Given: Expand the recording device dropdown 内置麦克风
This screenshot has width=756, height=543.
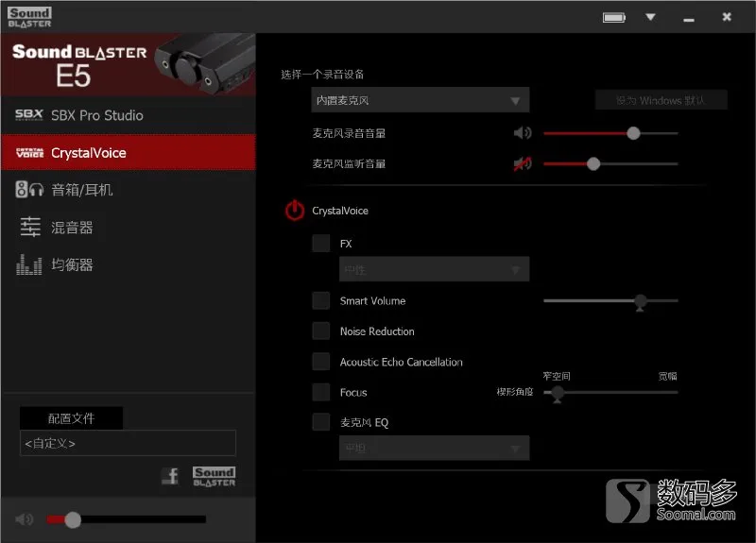Looking at the screenshot, I should click(x=420, y=100).
